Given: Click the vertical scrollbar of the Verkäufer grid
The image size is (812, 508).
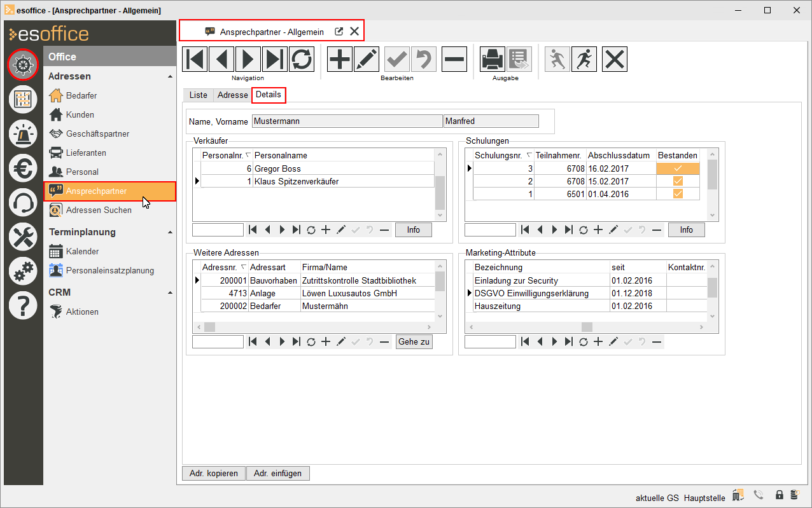Looking at the screenshot, I should pyautogui.click(x=440, y=185).
